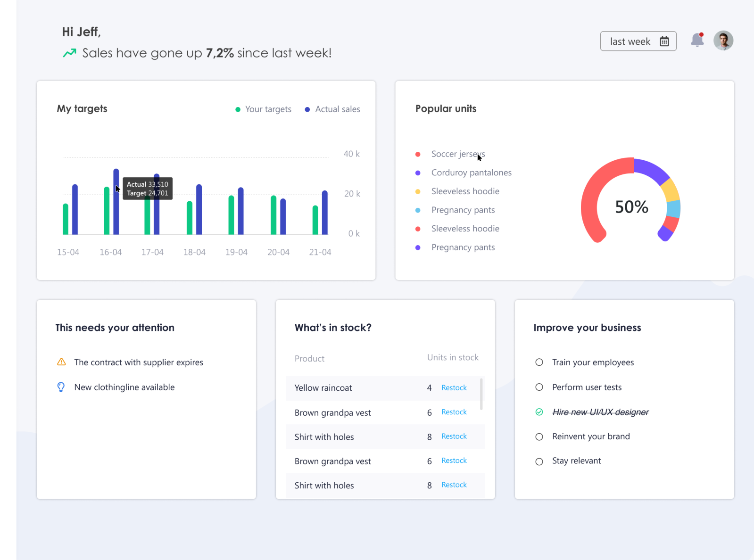Click the scrollbar in the stock list
Viewport: 754px width, 560px height.
481,394
